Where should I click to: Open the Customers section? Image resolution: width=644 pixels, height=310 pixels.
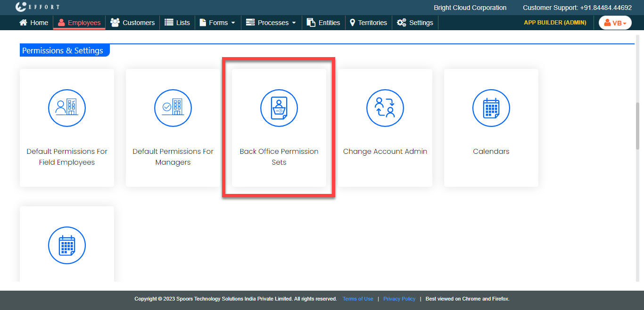132,23
